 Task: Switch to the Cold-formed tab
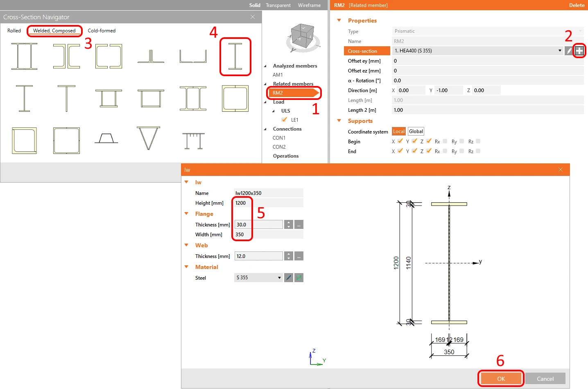tap(102, 31)
